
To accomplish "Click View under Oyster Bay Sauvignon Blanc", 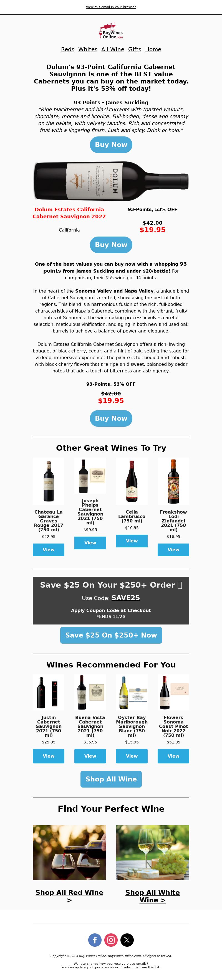I will 132,756.
